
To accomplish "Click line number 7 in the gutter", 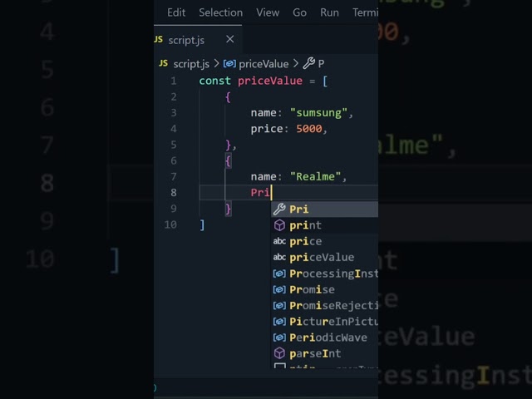I will pos(174,177).
